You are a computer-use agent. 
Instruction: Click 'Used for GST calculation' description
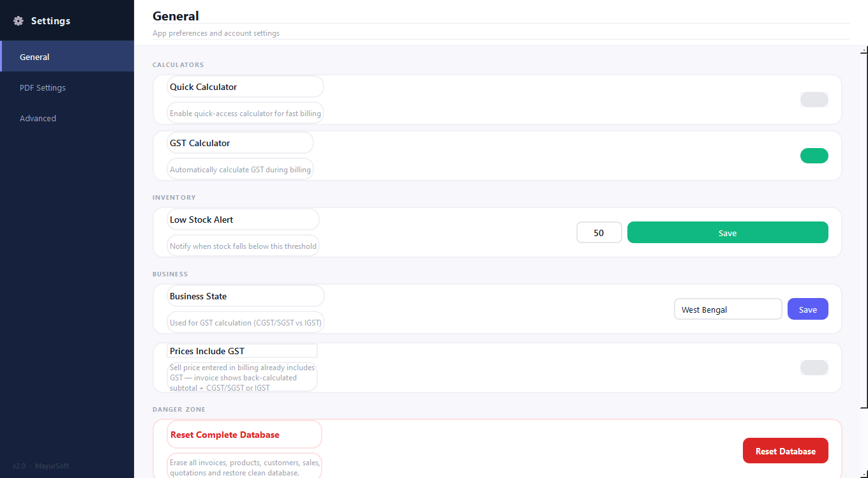(245, 323)
